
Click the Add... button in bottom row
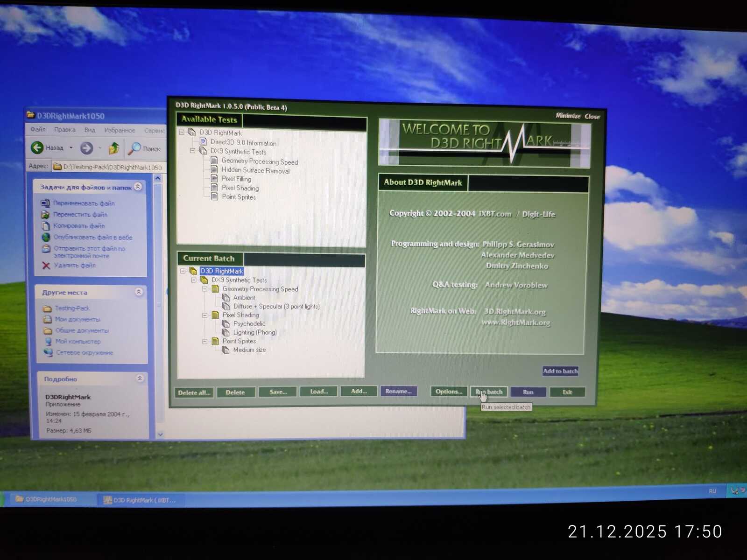pyautogui.click(x=359, y=391)
